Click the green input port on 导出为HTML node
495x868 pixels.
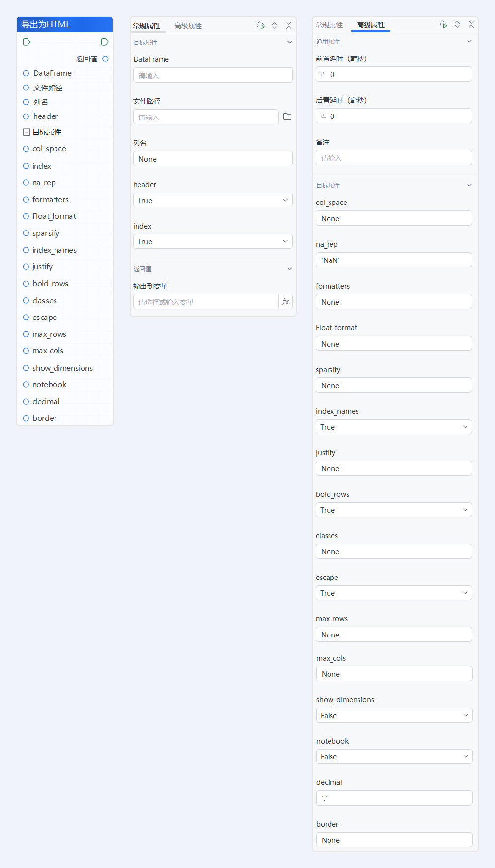coord(27,42)
